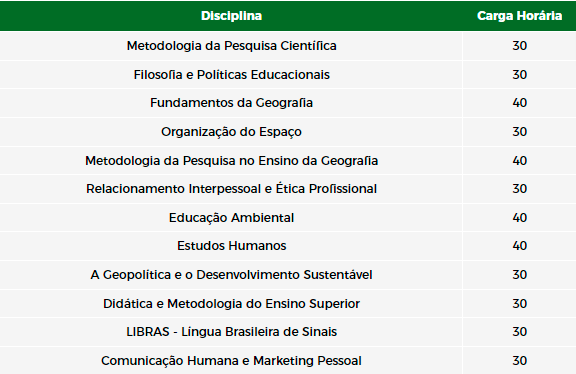Click the 40 hours value for Educação Ambiental
Viewport: 576px width, 374px height.
(519, 217)
